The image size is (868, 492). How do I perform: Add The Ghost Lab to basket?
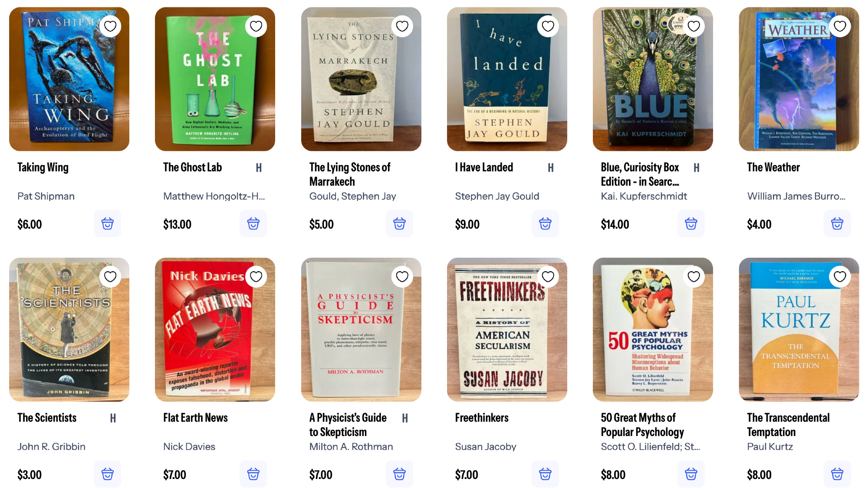coord(253,224)
